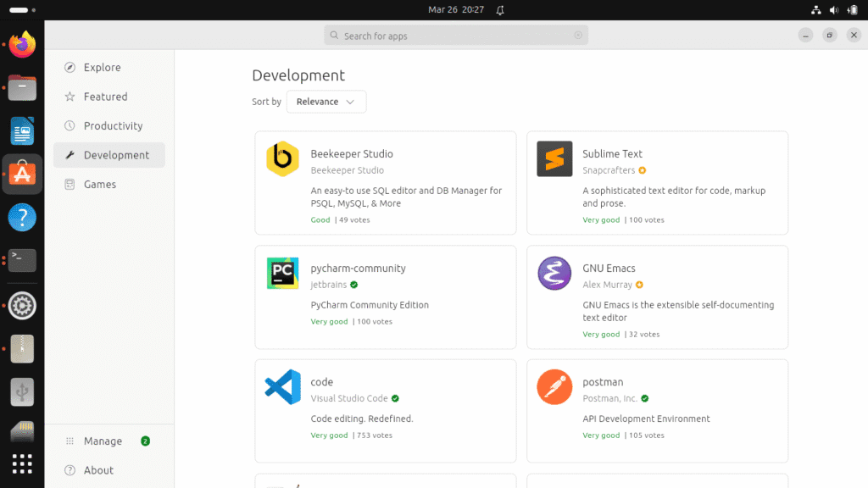Click the Postman, Inc. verified badge
Image resolution: width=868 pixels, height=488 pixels.
645,398
